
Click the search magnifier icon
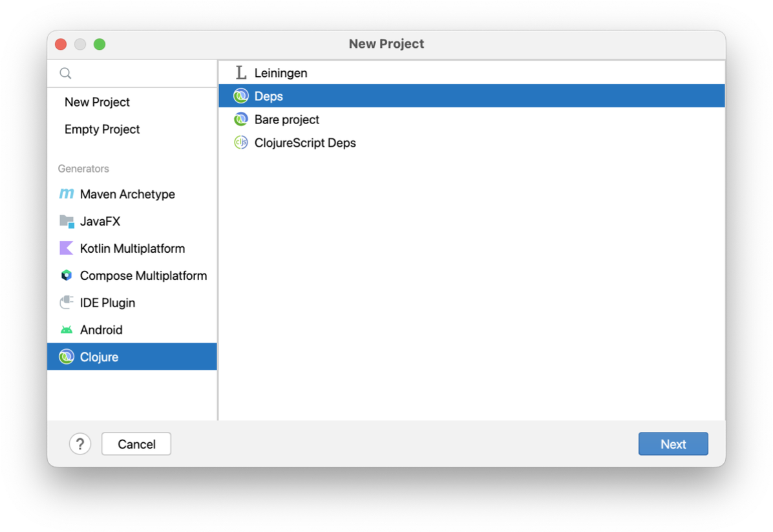[x=65, y=74]
